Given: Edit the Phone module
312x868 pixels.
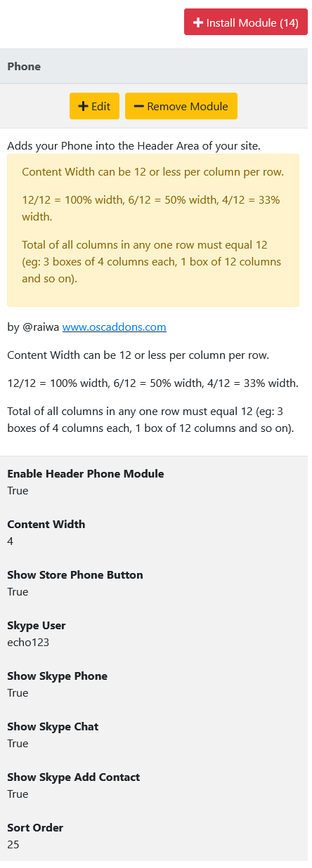Looking at the screenshot, I should [x=94, y=106].
